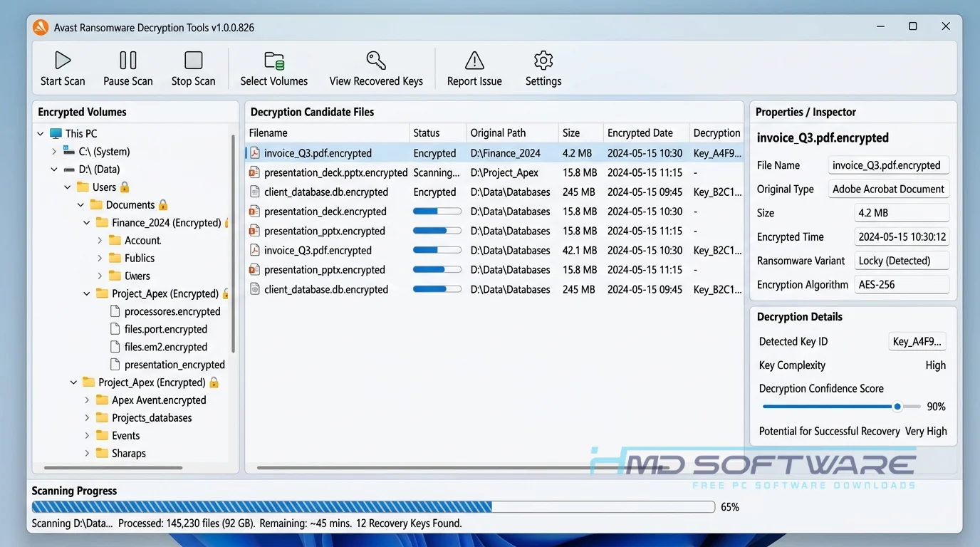The image size is (980, 547).
Task: Expand the Fublics folder
Action: [100, 258]
